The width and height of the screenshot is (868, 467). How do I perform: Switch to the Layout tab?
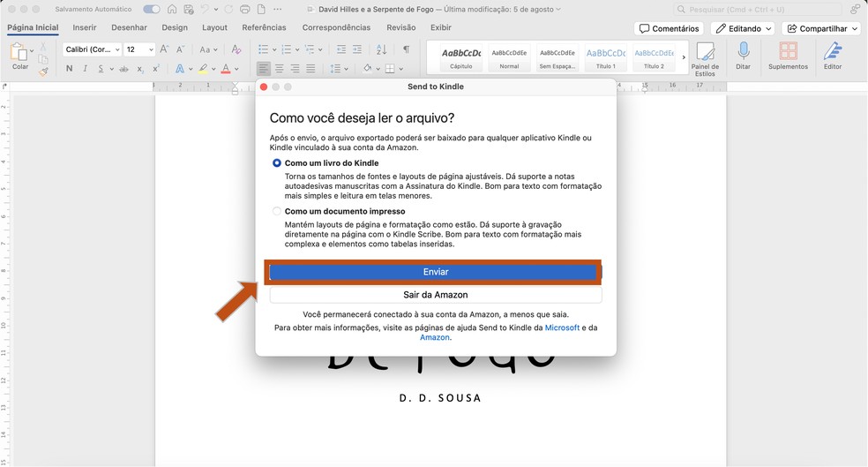tap(214, 27)
